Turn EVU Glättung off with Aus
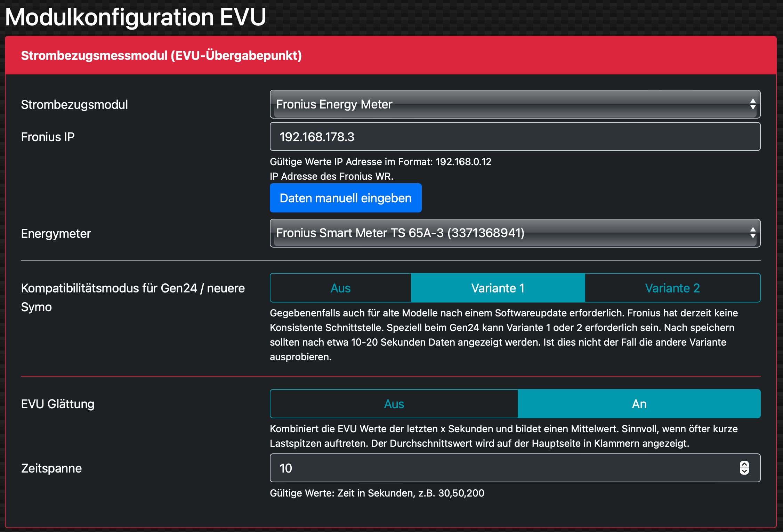783x532 pixels. point(394,404)
